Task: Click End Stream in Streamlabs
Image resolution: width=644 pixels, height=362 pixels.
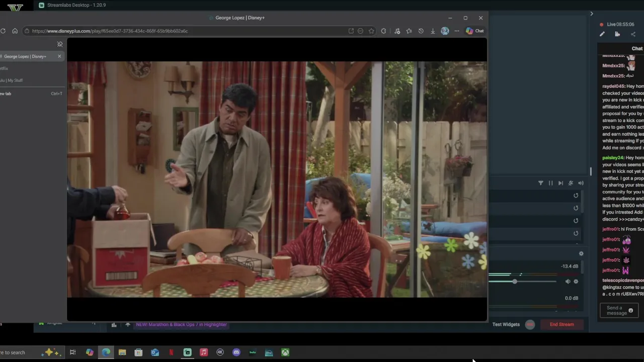Action: (x=561, y=324)
